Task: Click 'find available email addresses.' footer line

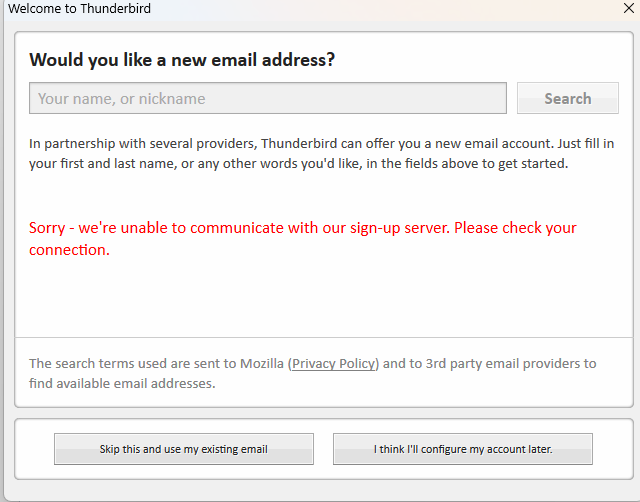Action: (122, 383)
